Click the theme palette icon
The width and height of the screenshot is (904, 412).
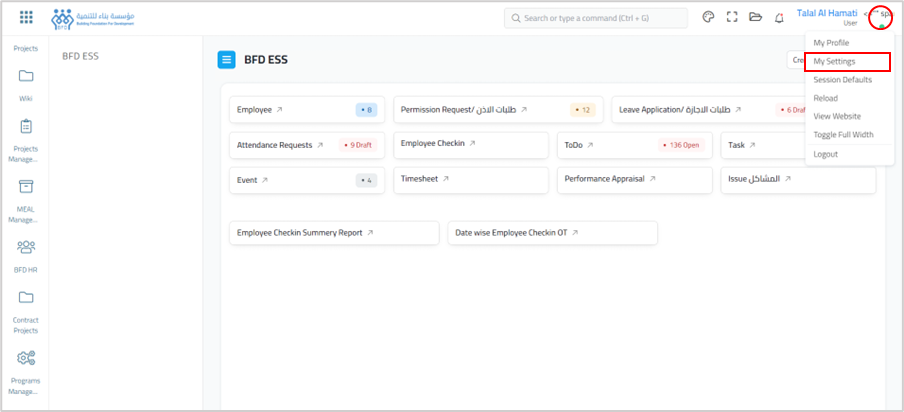click(x=708, y=18)
